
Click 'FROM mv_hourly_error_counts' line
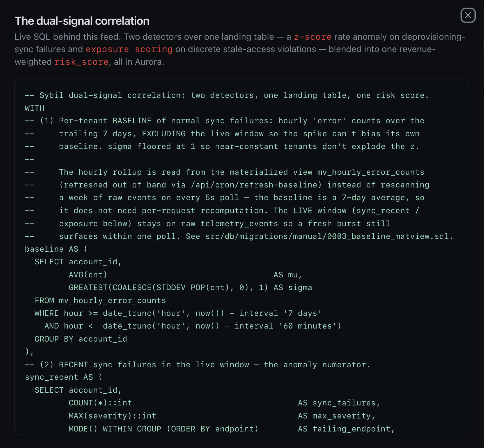tap(100, 301)
